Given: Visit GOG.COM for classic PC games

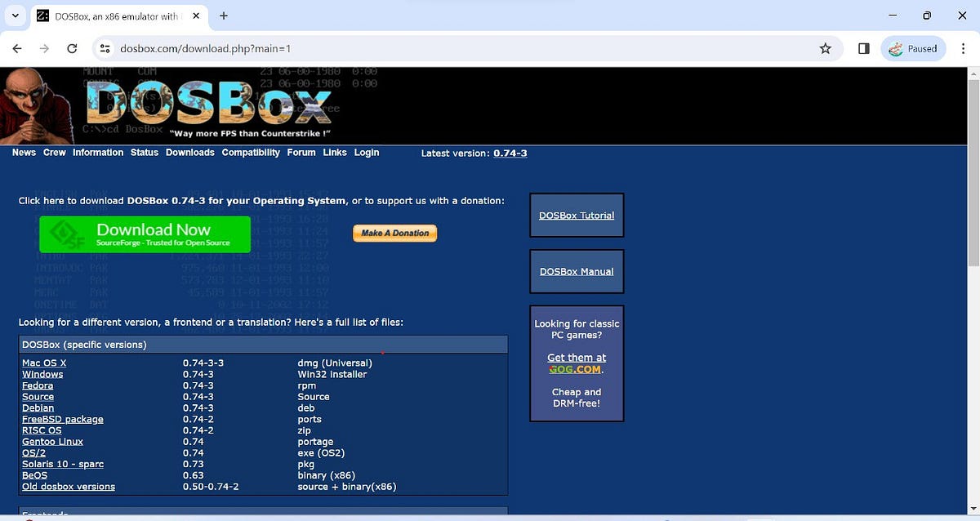Looking at the screenshot, I should (x=575, y=368).
